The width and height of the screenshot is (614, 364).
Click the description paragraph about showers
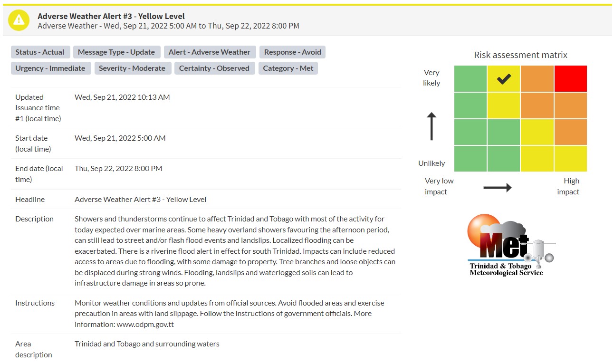pos(235,251)
